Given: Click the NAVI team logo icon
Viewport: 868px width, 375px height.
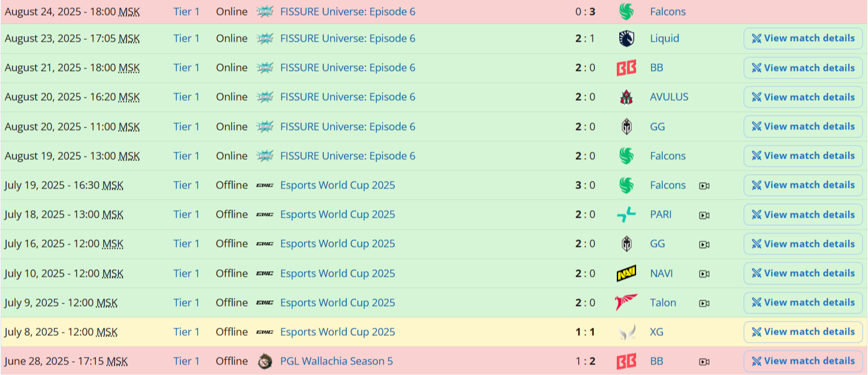Looking at the screenshot, I should [626, 274].
